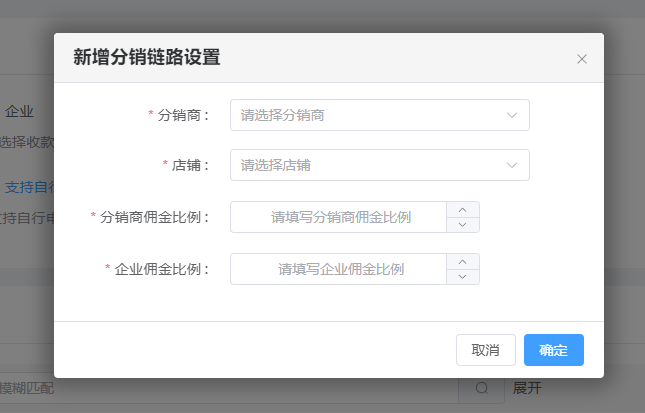Open the 分销商 dropdown

coord(380,115)
